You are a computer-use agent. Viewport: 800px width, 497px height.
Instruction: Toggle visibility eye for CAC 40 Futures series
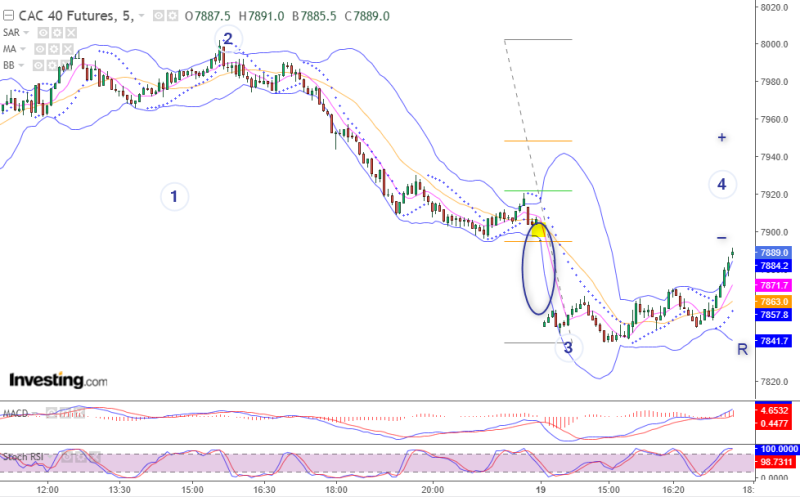(x=159, y=16)
